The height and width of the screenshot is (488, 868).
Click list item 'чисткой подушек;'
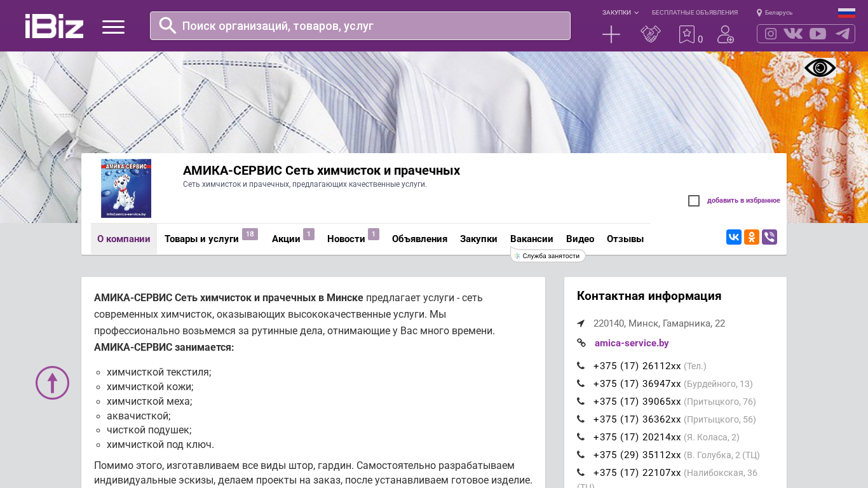(149, 430)
